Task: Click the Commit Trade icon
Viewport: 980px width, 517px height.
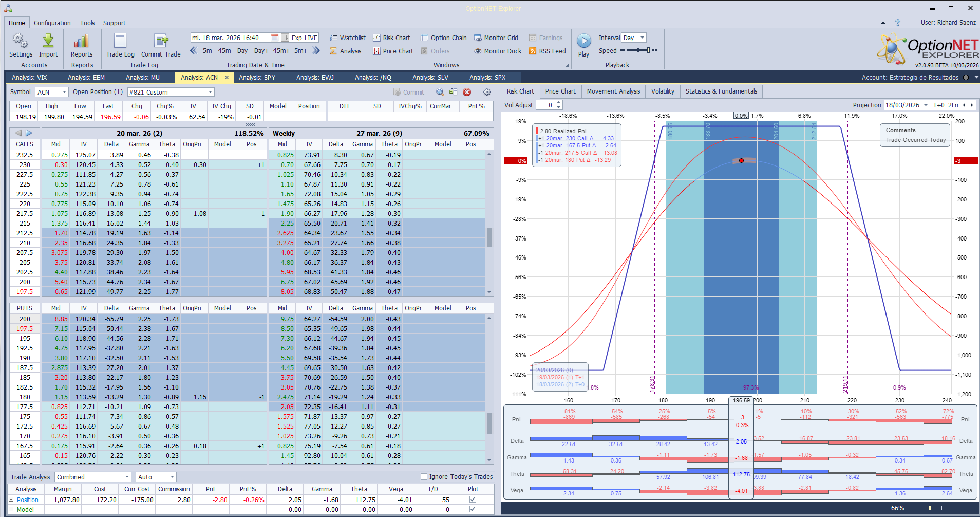Action: pyautogui.click(x=161, y=41)
